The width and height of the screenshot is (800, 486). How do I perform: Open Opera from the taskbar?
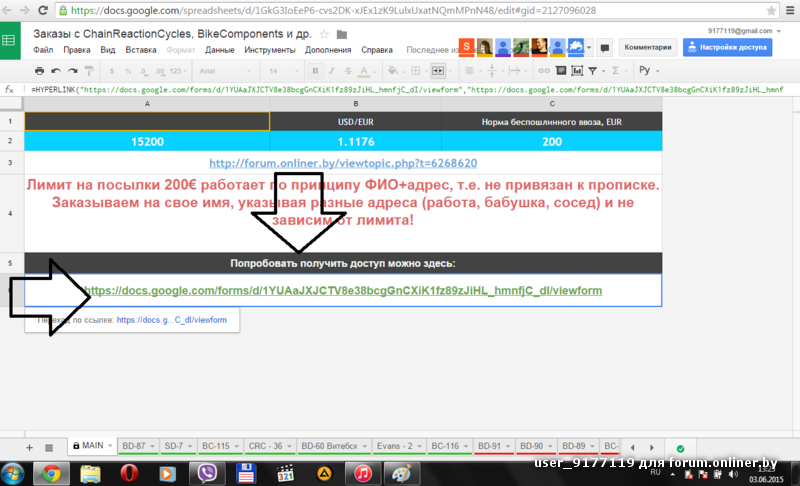(129, 474)
